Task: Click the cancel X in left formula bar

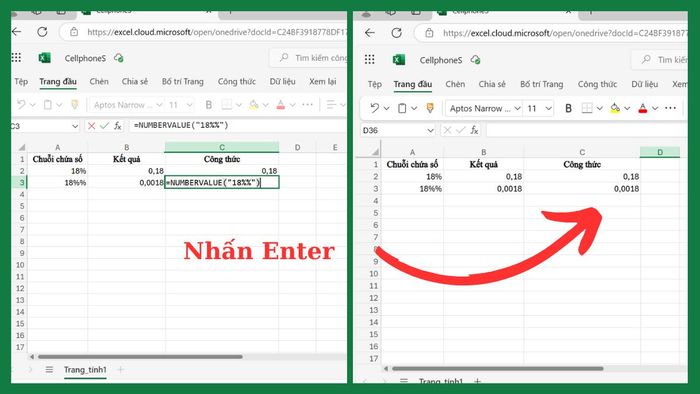Action: coord(91,126)
